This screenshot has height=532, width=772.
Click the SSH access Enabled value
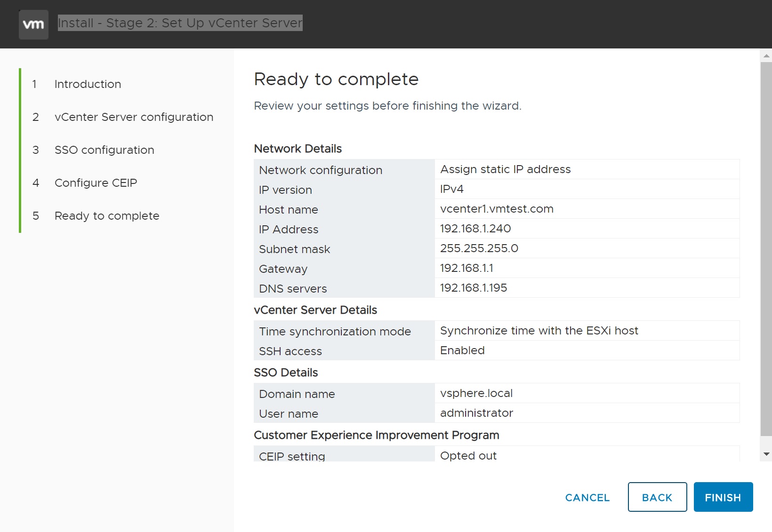pyautogui.click(x=462, y=350)
